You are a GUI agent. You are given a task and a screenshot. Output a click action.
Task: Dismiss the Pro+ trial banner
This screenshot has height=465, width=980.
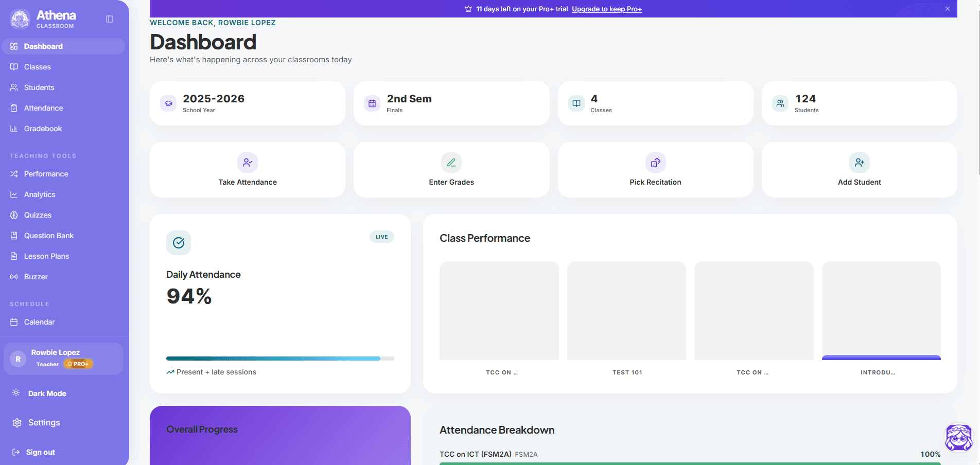tap(948, 9)
